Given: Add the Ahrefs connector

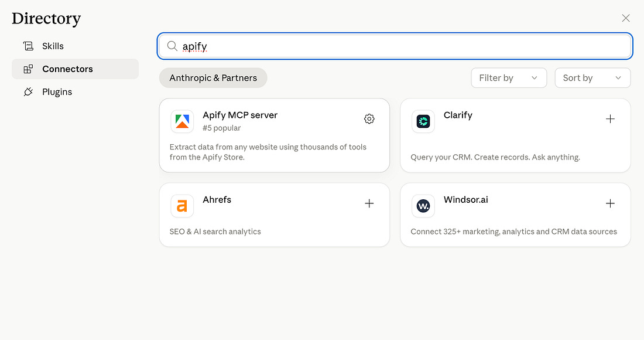Looking at the screenshot, I should [x=369, y=203].
